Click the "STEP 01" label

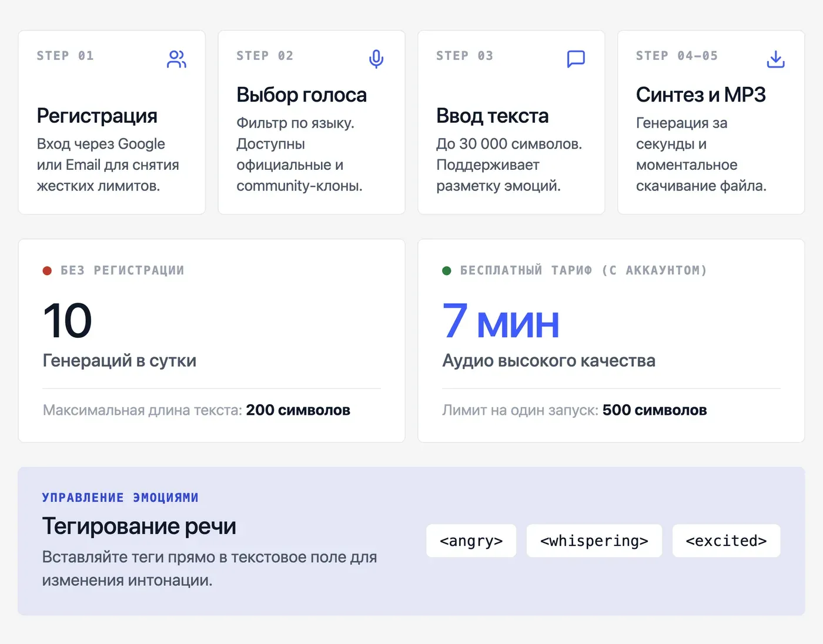(x=65, y=56)
